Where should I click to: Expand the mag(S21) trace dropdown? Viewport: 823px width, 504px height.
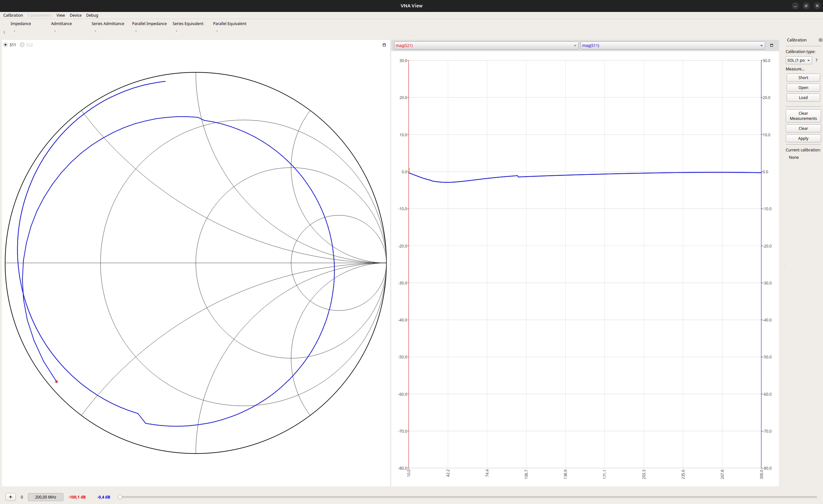(x=486, y=45)
